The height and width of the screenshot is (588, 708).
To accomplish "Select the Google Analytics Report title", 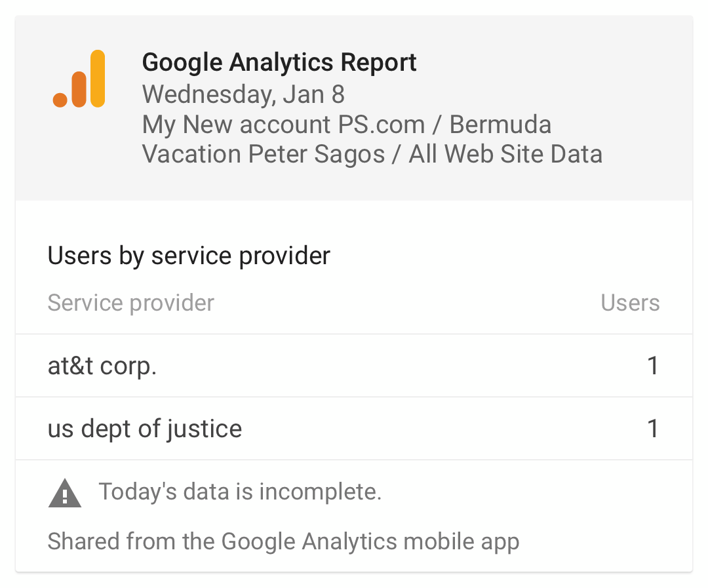I will [279, 62].
